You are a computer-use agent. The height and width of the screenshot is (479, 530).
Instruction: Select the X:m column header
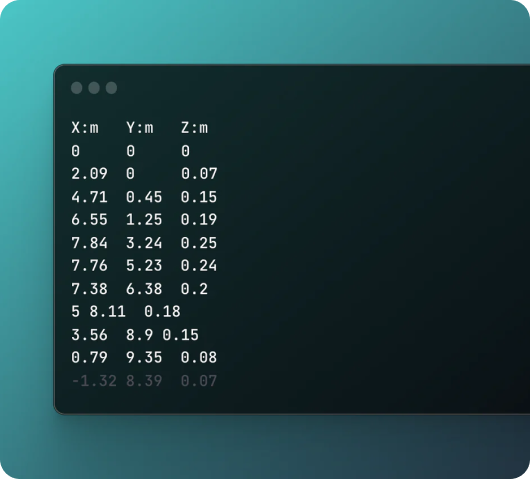[85, 128]
